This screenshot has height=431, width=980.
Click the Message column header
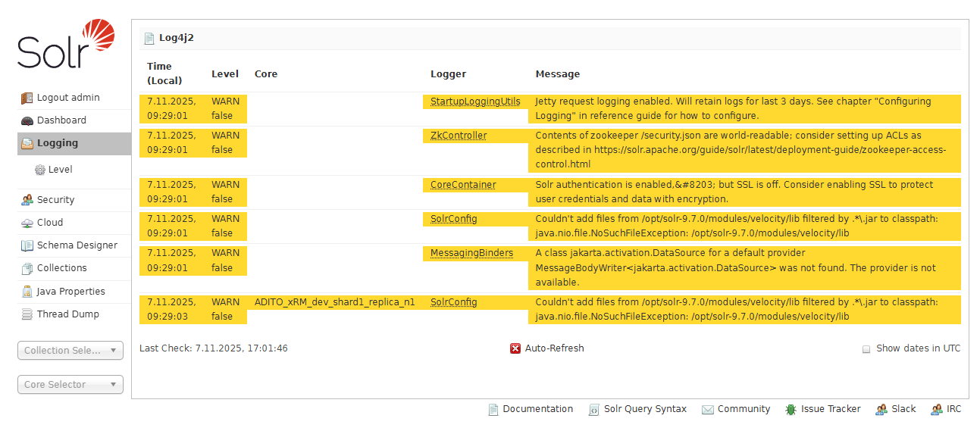pyautogui.click(x=557, y=74)
